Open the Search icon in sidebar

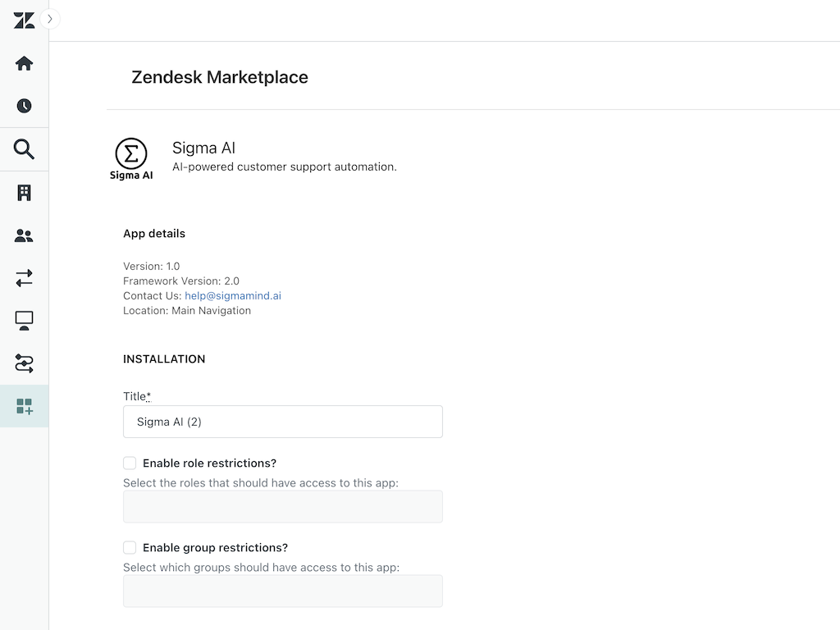[x=24, y=149]
